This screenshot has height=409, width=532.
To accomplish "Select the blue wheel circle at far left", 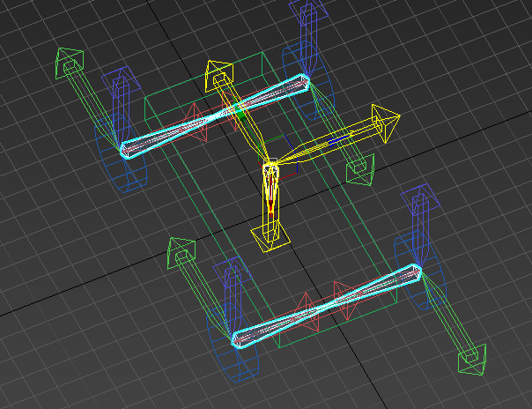I will coord(121,154).
